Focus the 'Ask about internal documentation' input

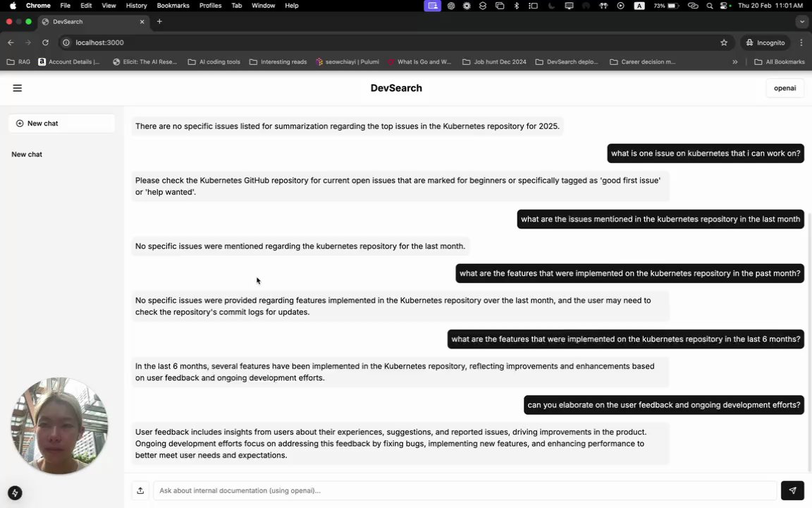coord(465,490)
